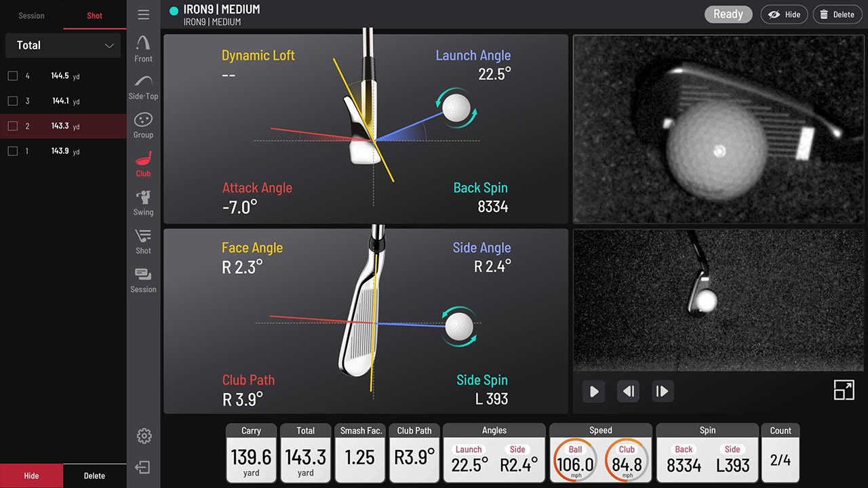This screenshot has height=488, width=868.
Task: Open the Session summary icon in sidebar
Action: tap(143, 279)
